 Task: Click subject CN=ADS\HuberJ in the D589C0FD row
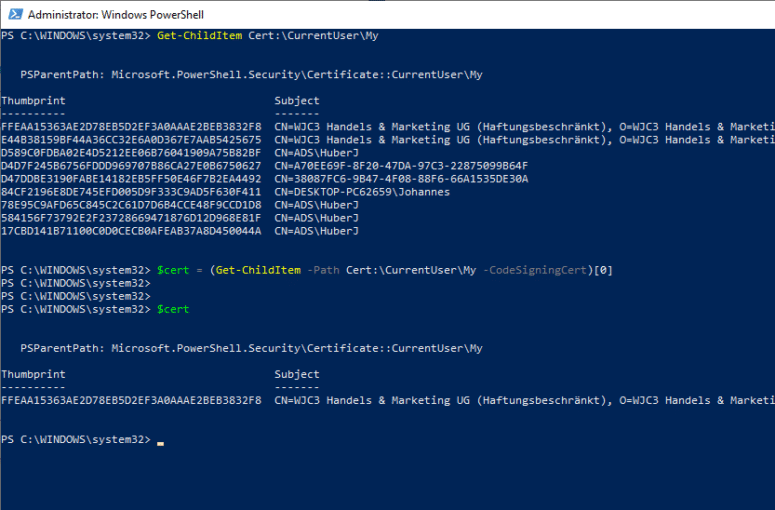pos(317,153)
